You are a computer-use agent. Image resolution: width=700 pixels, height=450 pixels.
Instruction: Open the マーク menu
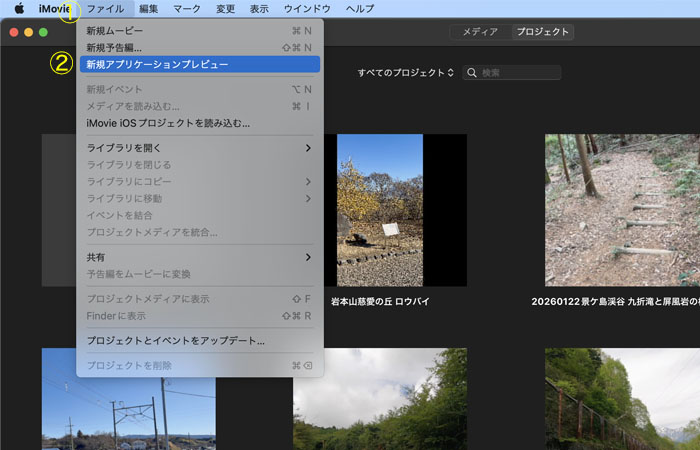(x=187, y=8)
